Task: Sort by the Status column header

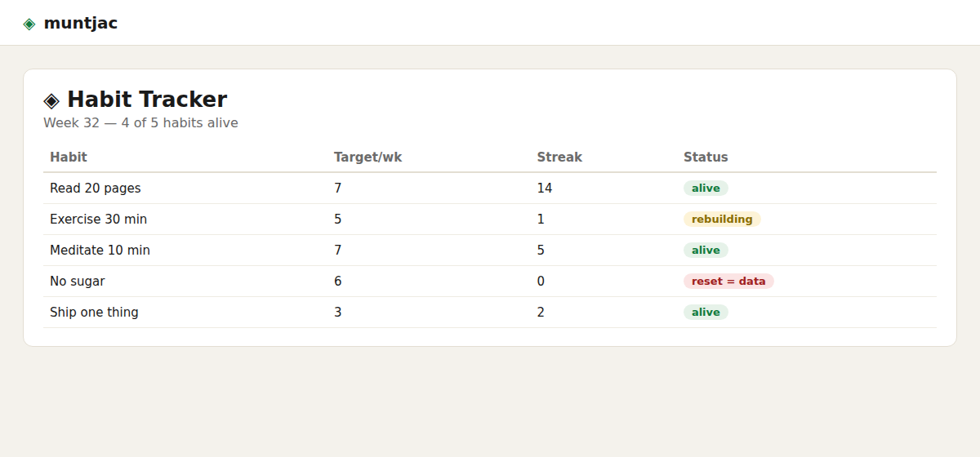Action: [x=706, y=157]
